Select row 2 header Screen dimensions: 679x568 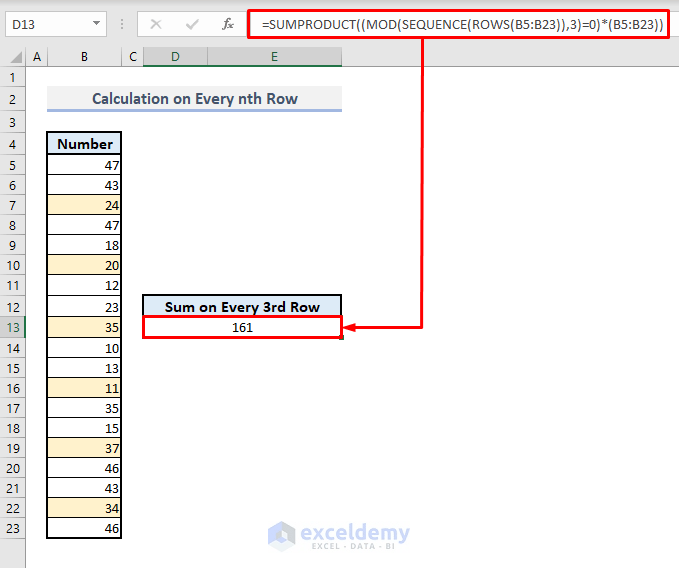13,100
